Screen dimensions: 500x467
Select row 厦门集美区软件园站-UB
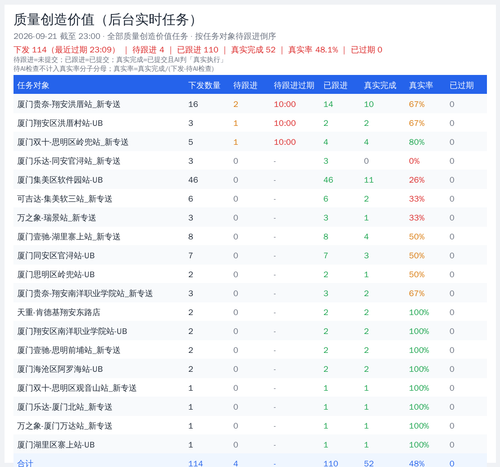[x=250, y=180]
